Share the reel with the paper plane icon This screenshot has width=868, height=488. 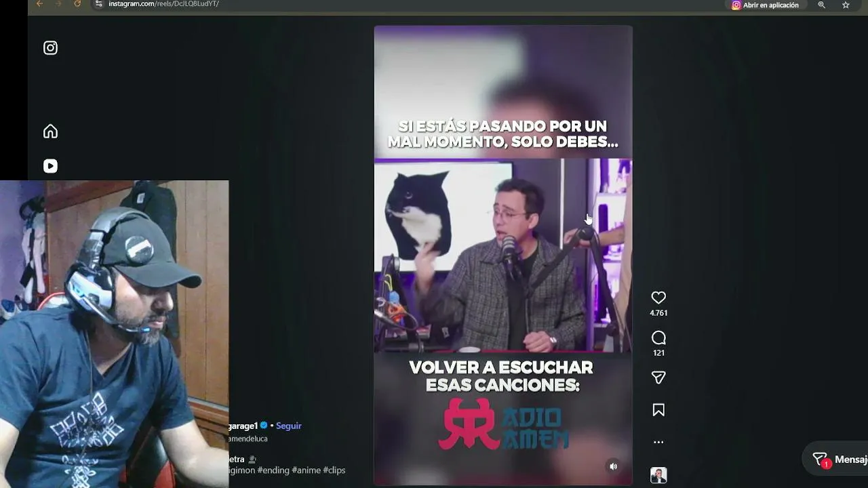pos(658,378)
